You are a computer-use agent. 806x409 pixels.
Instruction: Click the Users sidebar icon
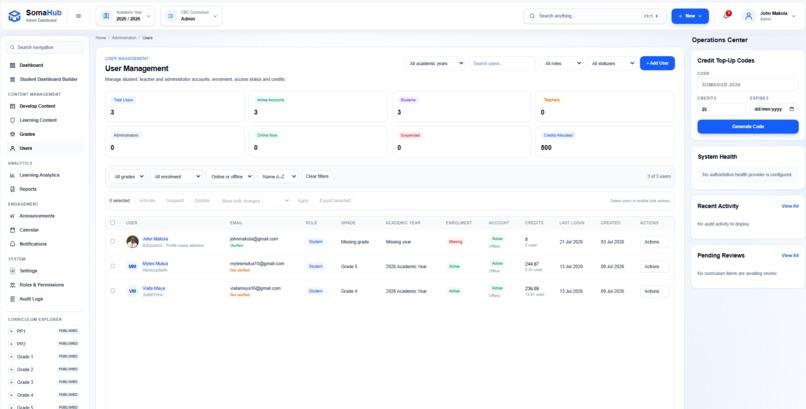[x=12, y=148]
